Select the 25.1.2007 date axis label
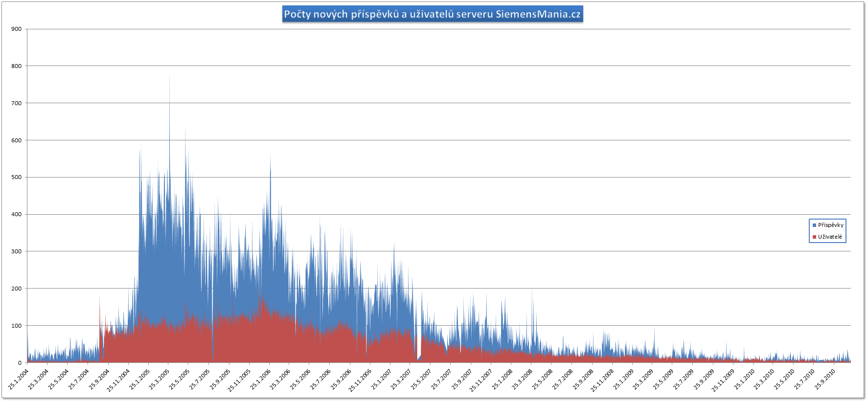 (381, 380)
